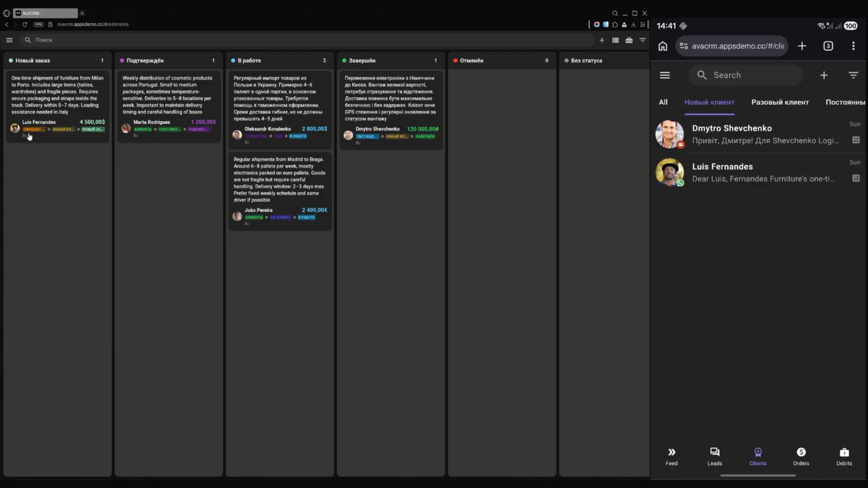Open mobile hamburger menu beside Search

pos(665,75)
